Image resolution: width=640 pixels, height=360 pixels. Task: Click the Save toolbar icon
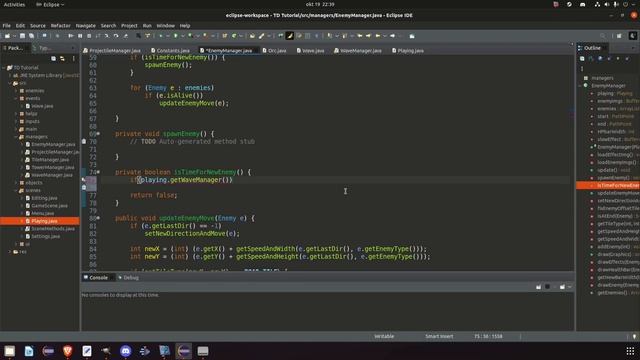coord(22,36)
